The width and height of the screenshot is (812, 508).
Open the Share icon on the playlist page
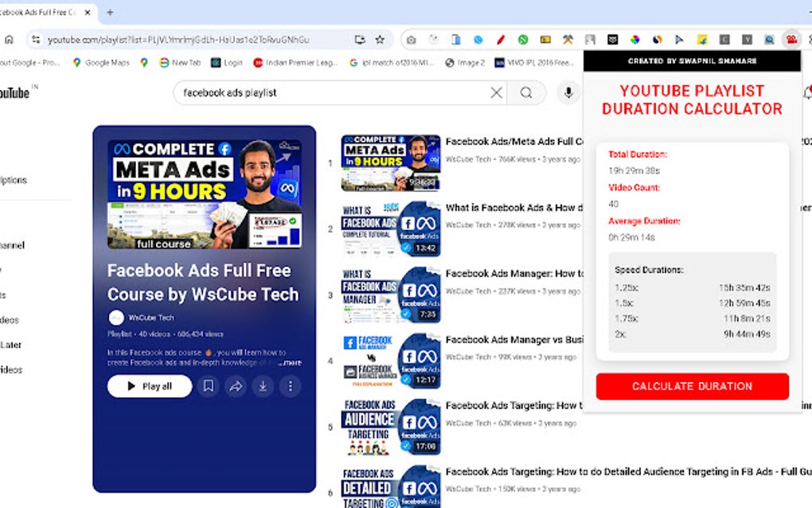coord(236,386)
